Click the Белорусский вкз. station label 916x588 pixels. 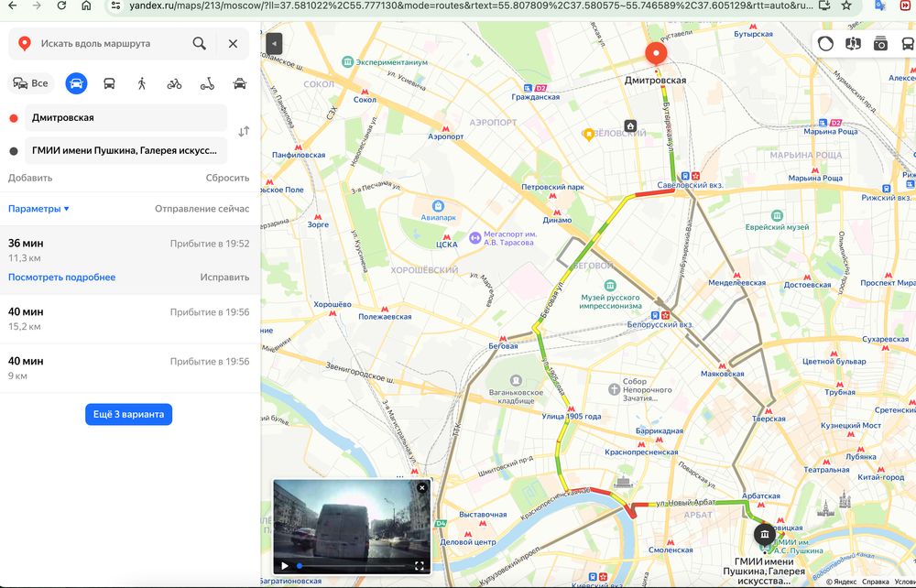(x=660, y=324)
